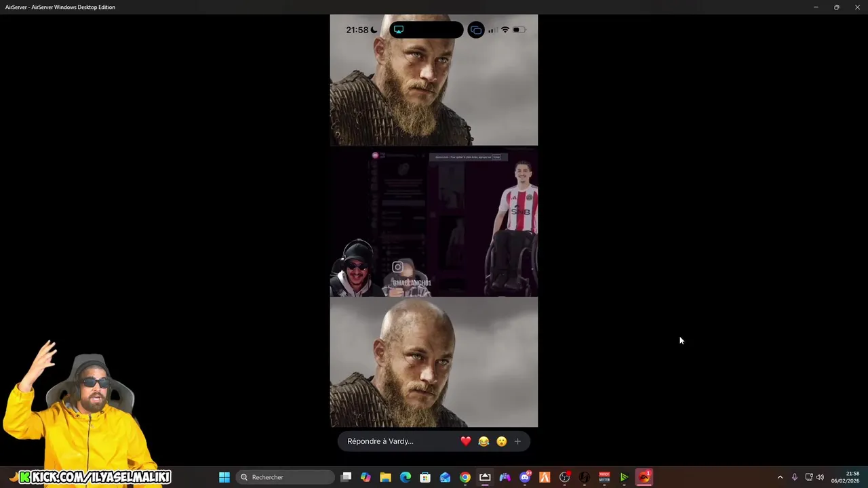Open Discord from the taskbar
Image resolution: width=868 pixels, height=488 pixels.
tap(525, 477)
